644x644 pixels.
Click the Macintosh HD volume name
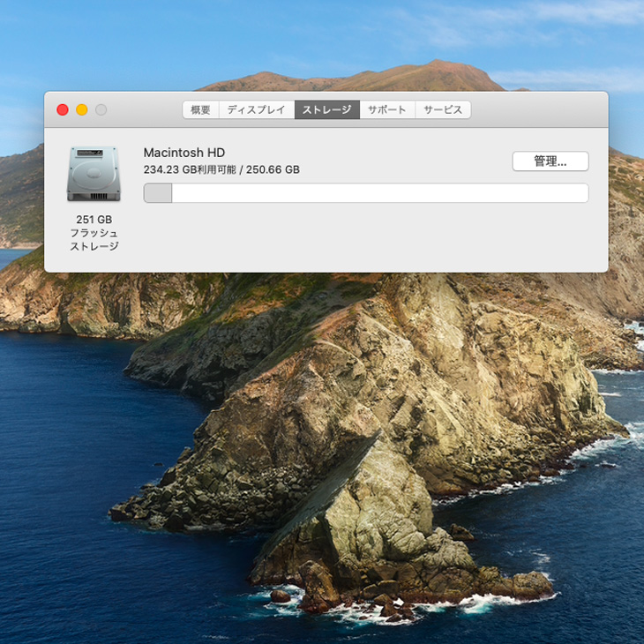click(x=183, y=153)
